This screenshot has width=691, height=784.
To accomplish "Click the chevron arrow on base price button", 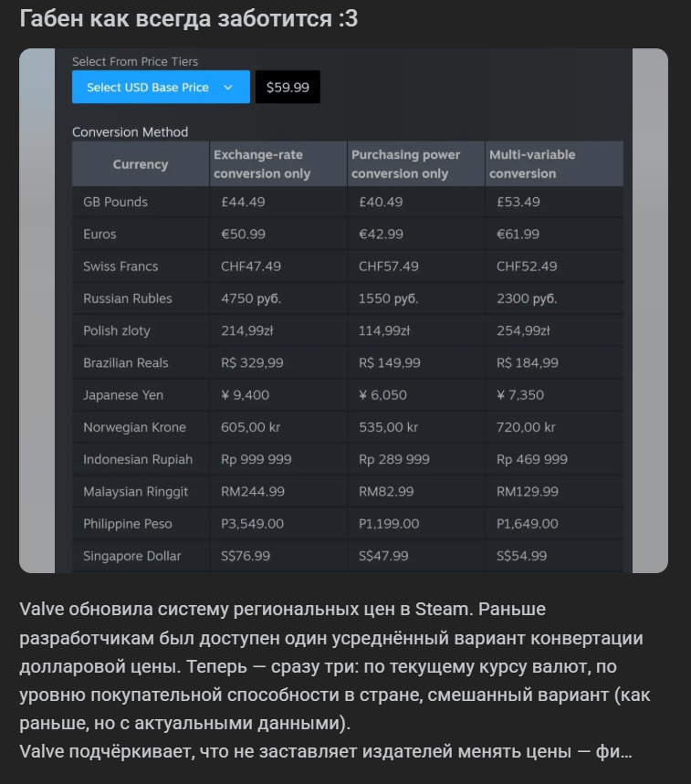I will pyautogui.click(x=228, y=88).
